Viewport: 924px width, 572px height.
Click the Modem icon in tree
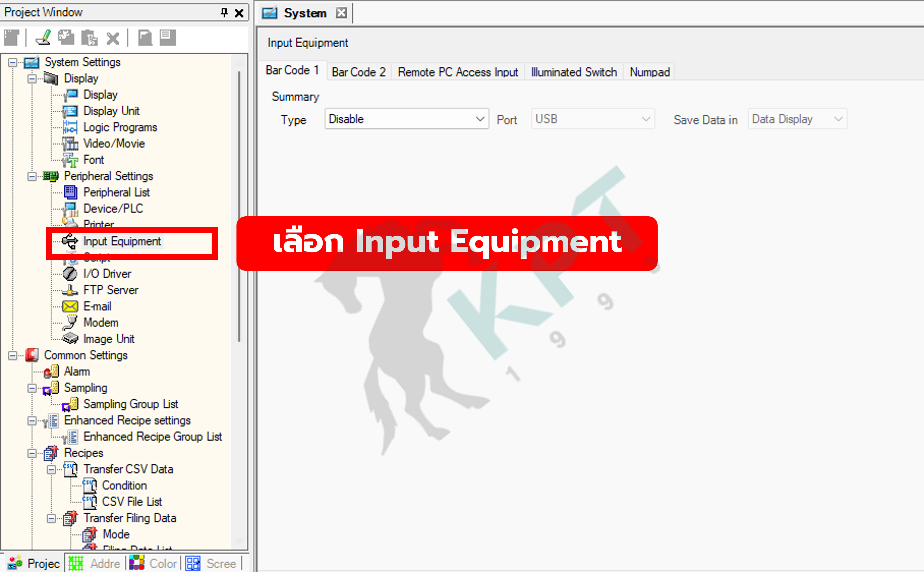[x=70, y=323]
